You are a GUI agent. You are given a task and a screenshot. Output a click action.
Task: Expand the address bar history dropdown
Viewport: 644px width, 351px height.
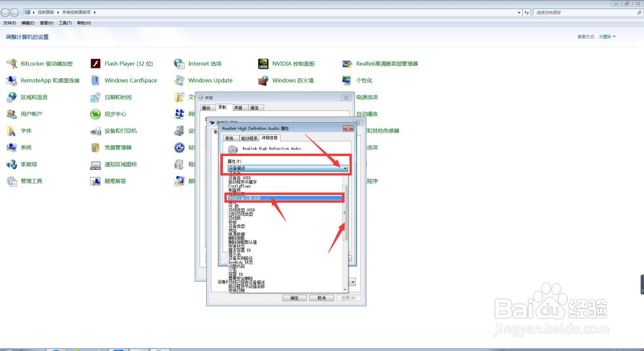coord(519,12)
